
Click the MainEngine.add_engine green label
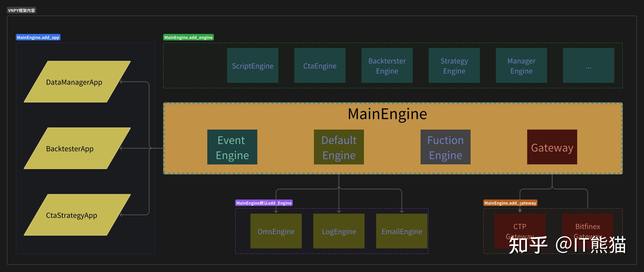click(x=188, y=38)
